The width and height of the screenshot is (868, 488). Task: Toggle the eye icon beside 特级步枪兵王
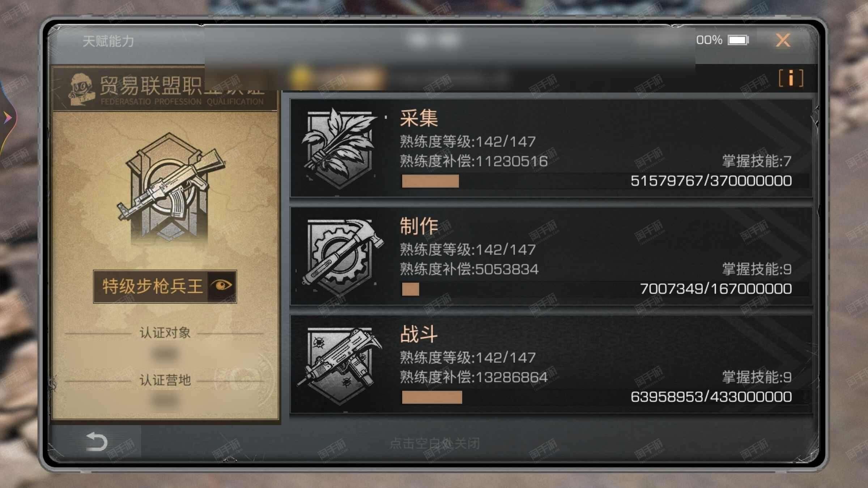222,286
